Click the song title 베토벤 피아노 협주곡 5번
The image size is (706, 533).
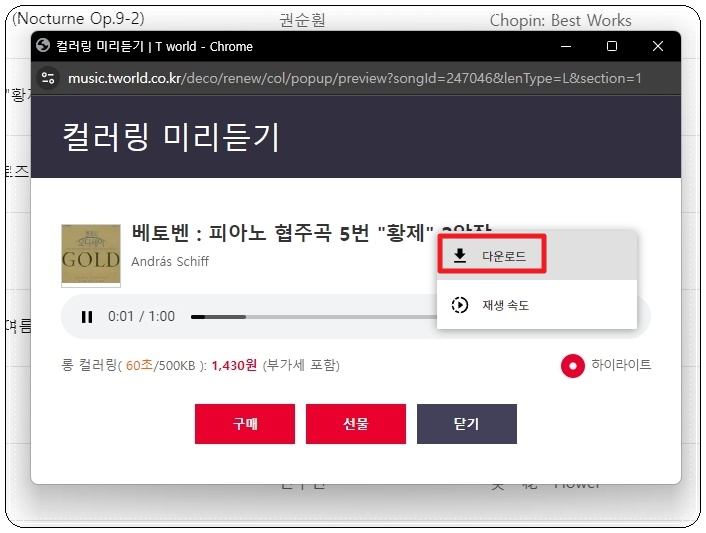point(312,233)
